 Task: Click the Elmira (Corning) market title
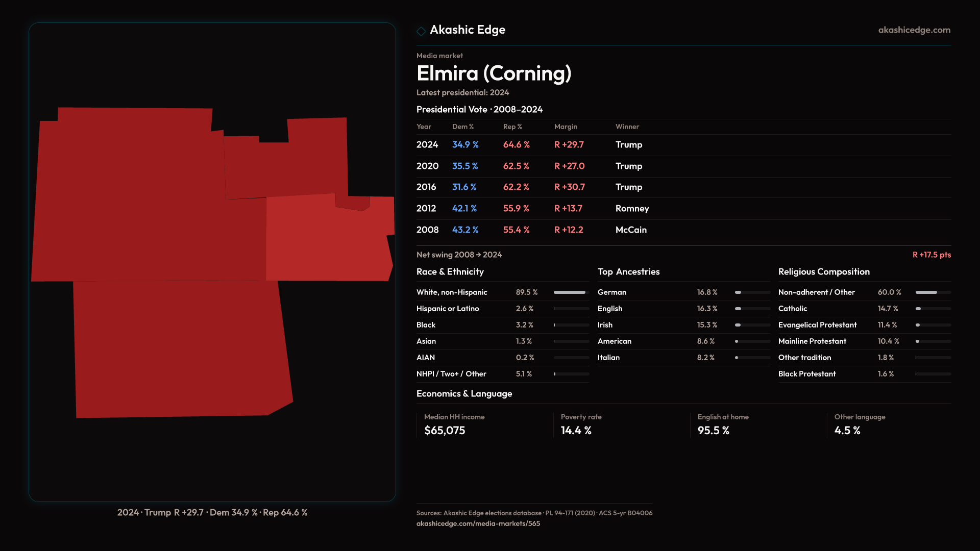click(x=494, y=73)
